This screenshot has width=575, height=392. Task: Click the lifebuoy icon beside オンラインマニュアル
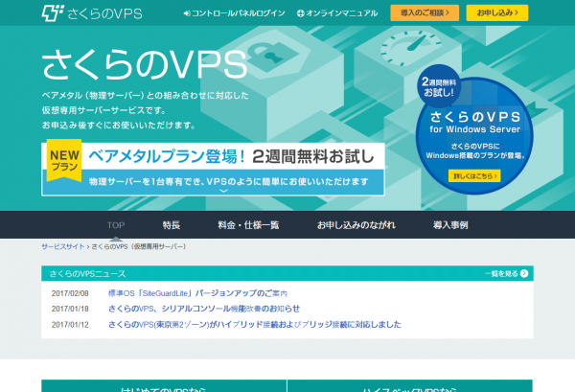point(300,13)
